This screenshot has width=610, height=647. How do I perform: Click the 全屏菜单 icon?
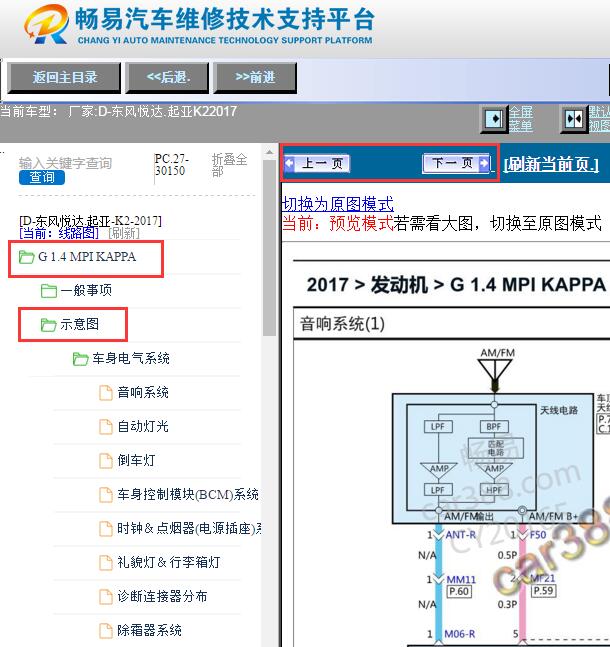(x=493, y=119)
